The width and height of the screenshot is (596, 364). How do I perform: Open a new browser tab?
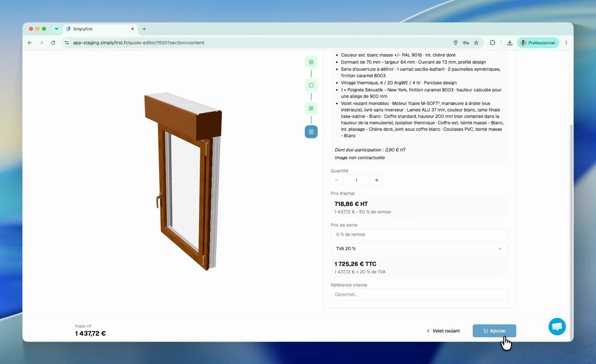[x=144, y=29]
